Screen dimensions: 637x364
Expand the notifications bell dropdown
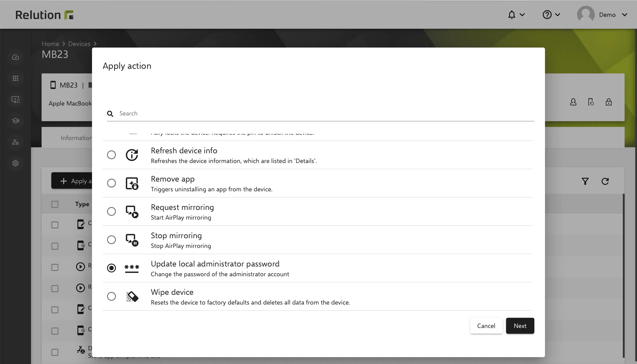(516, 15)
